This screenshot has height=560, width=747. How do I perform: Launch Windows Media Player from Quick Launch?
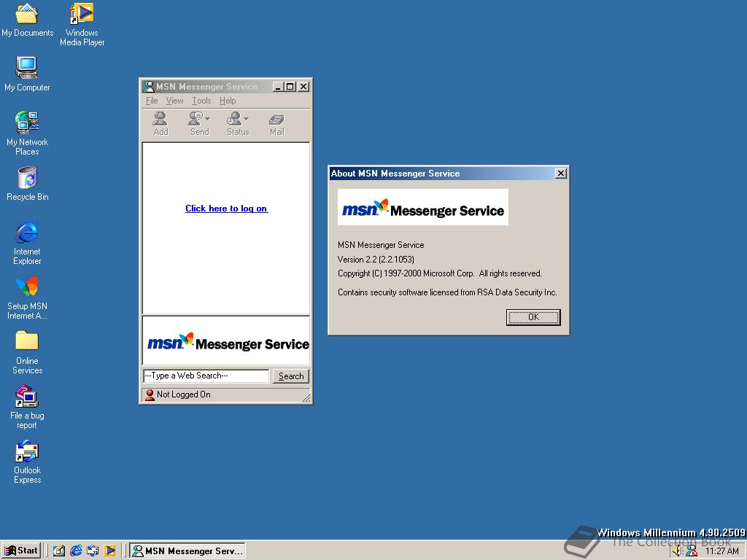click(110, 551)
